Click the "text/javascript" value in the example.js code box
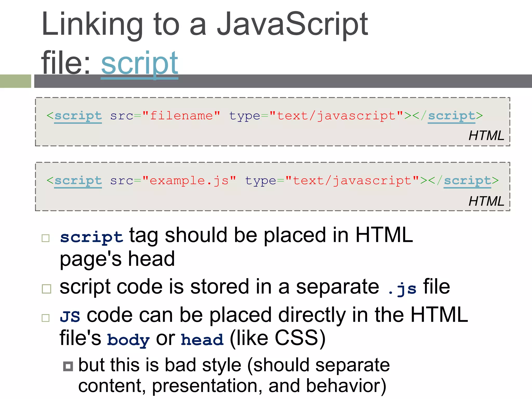 (x=352, y=181)
